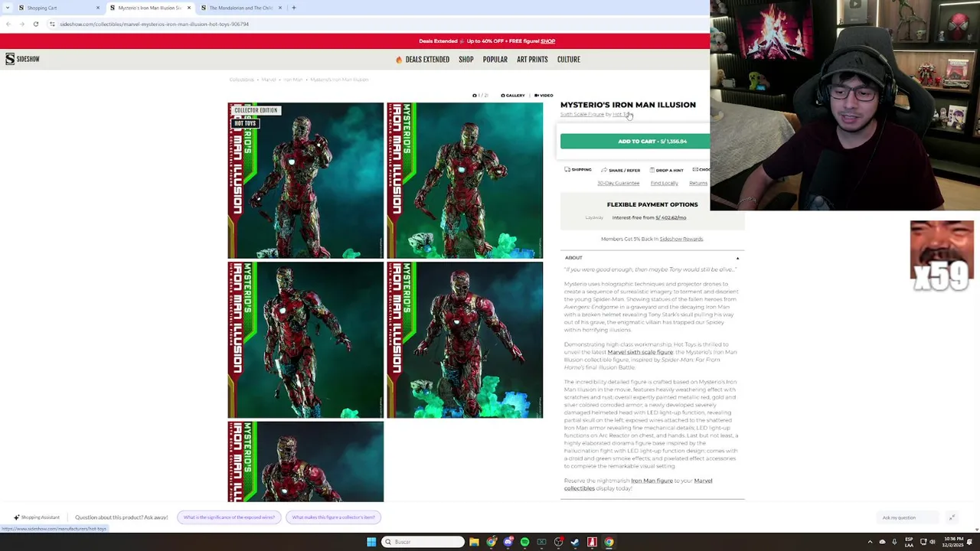Open the partially visible bottom product image
Viewport: 980px width, 551px height.
pyautogui.click(x=305, y=461)
